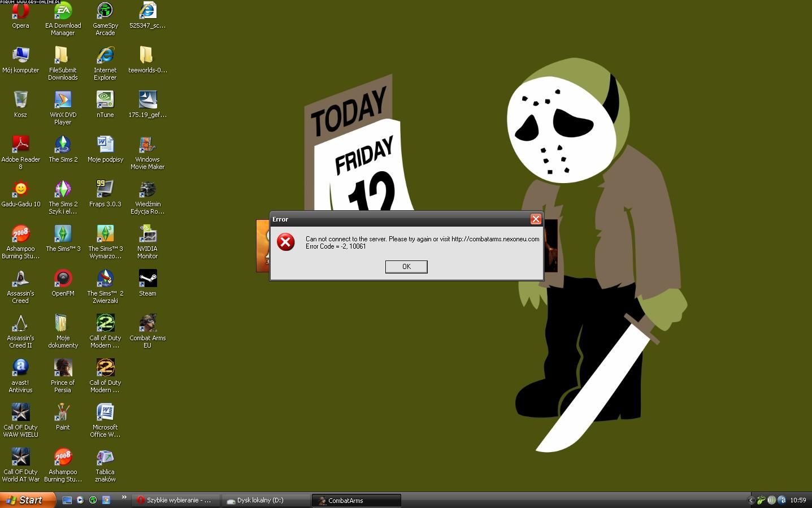Select the FileSubmit Downloads folder
The width and height of the screenshot is (812, 508).
point(63,63)
